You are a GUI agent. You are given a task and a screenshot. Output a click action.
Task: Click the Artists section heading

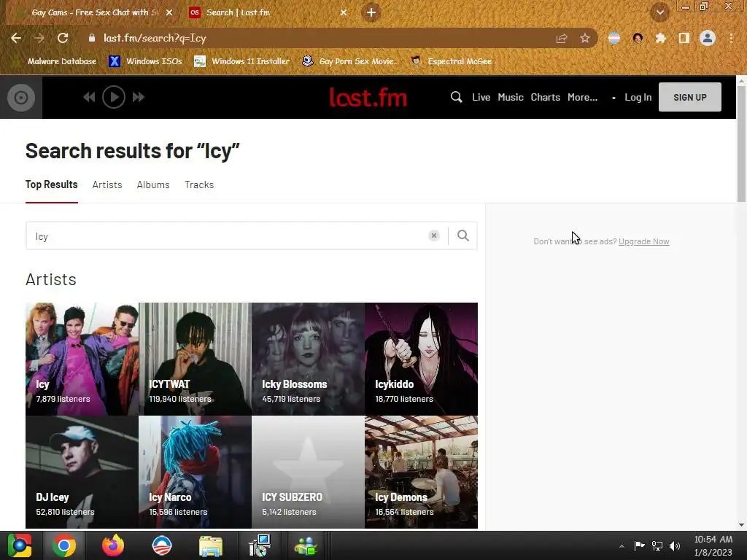coord(51,279)
